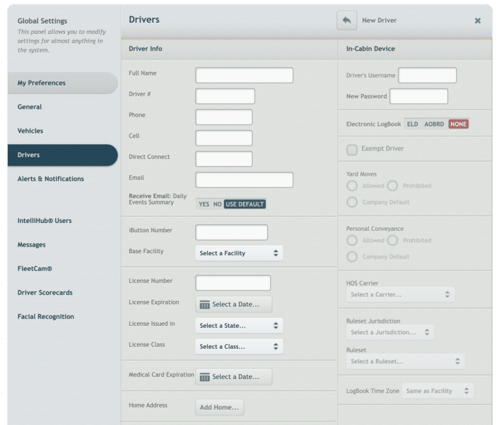The height and width of the screenshot is (425, 504).
Task: Open the License Expiration calendar date picker
Action: 234,304
